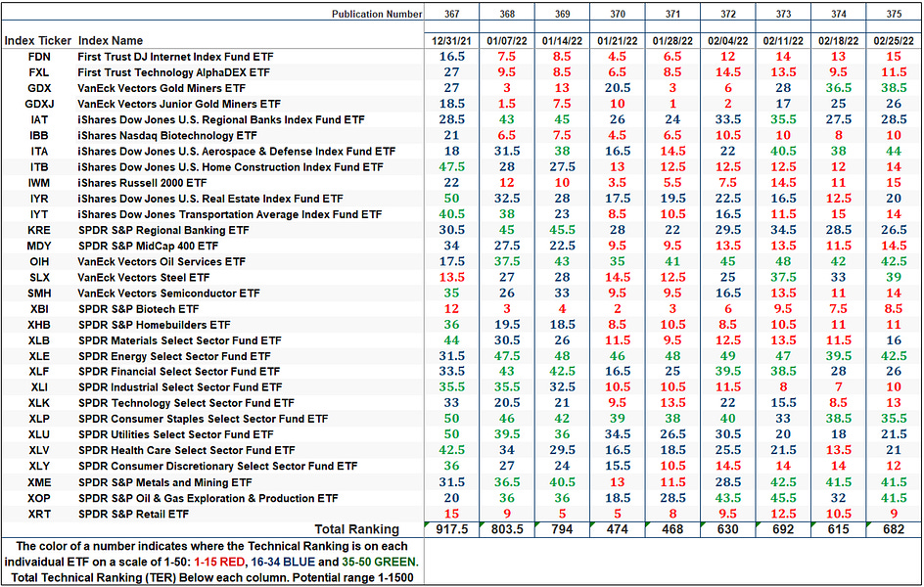Click the XRT ticker cell
This screenshot has height=587, width=924.
click(x=39, y=514)
